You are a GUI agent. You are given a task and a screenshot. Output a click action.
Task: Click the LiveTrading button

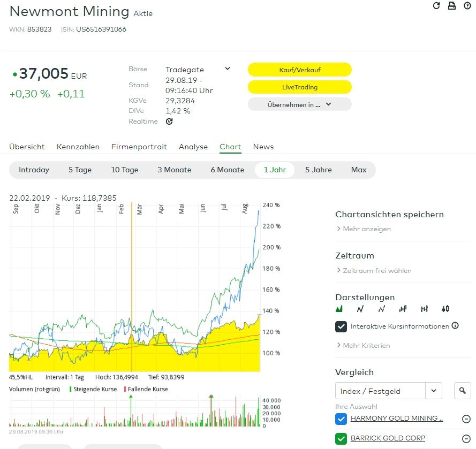coord(299,87)
